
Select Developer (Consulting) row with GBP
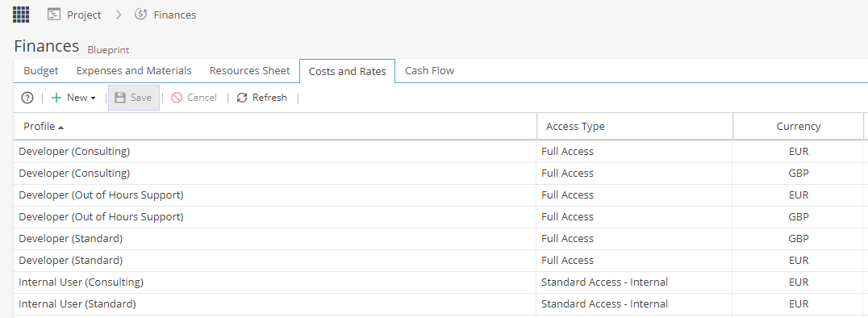point(440,174)
